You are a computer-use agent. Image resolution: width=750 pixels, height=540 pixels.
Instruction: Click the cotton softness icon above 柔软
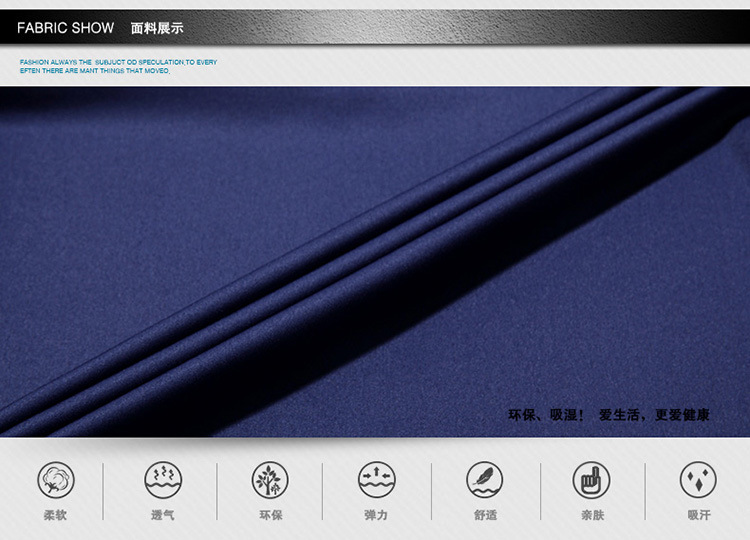click(x=56, y=480)
